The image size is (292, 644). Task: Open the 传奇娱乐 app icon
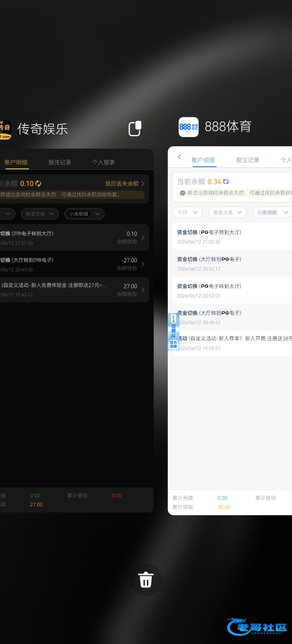[5, 130]
